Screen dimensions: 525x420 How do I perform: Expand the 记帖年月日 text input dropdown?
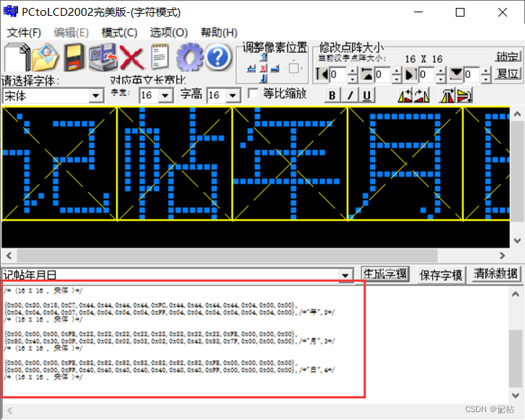[x=345, y=276]
